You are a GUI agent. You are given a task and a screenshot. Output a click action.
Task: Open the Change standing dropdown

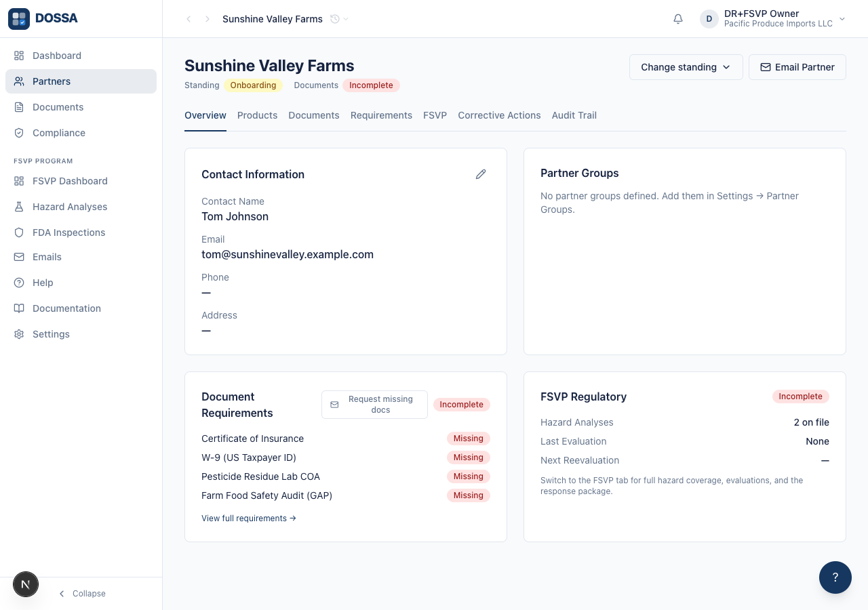click(x=686, y=67)
